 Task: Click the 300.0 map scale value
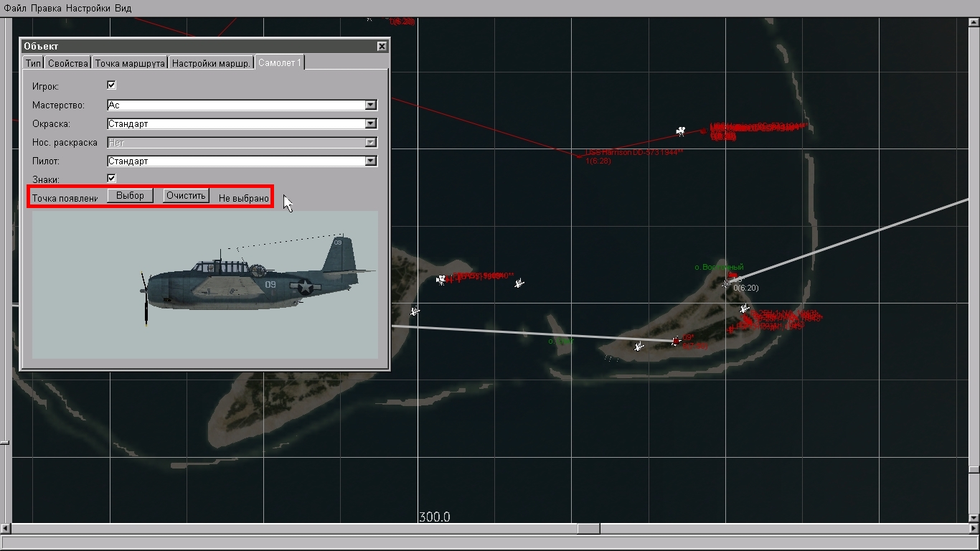pos(435,517)
